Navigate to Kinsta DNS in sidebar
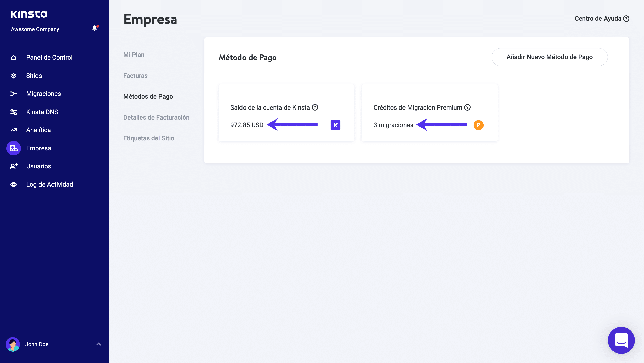The width and height of the screenshot is (644, 363). pyautogui.click(x=42, y=112)
